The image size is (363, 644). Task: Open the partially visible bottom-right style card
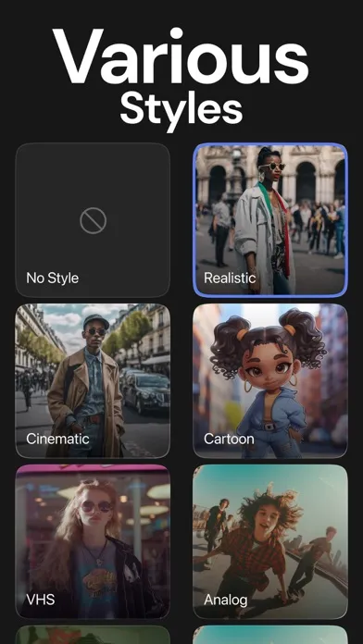click(270, 635)
